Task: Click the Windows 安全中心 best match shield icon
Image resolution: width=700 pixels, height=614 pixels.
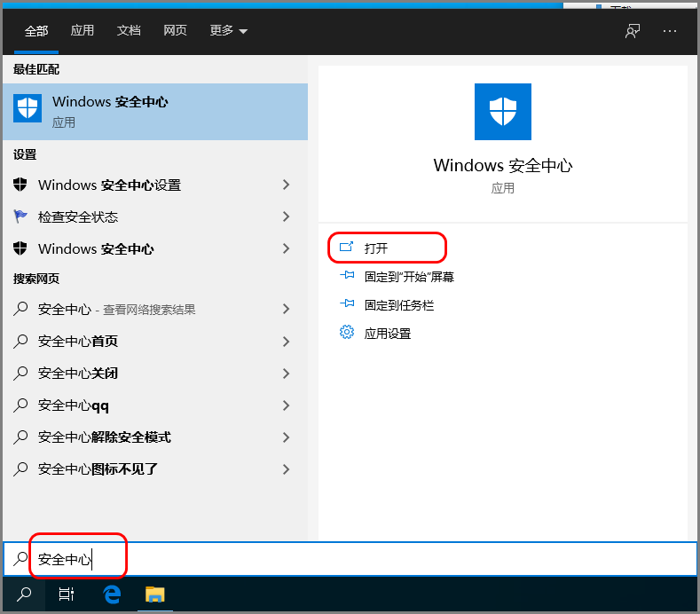Action: (x=28, y=108)
